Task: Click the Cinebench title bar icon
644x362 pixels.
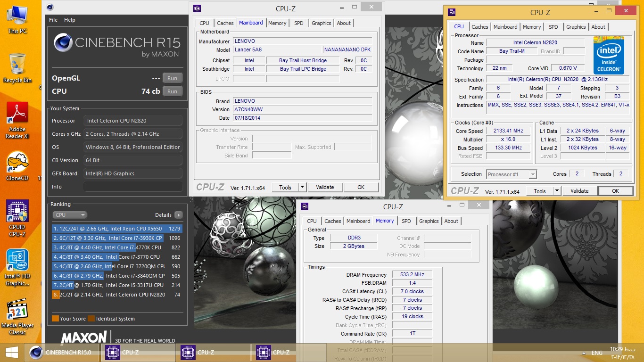Action: coord(50,7)
